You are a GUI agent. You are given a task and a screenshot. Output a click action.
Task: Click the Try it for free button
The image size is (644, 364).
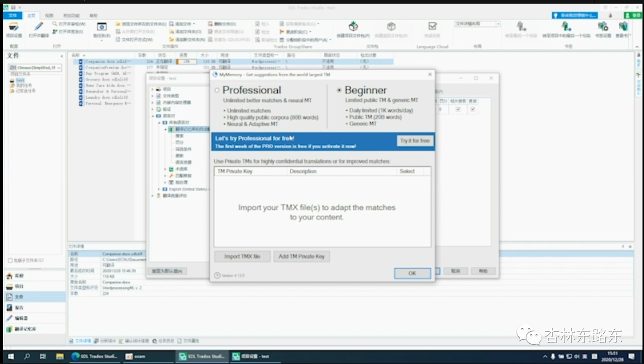[x=415, y=141]
